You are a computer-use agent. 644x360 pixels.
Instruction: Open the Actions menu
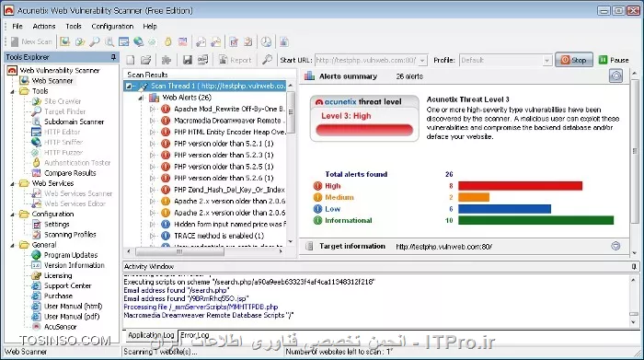coord(44,27)
